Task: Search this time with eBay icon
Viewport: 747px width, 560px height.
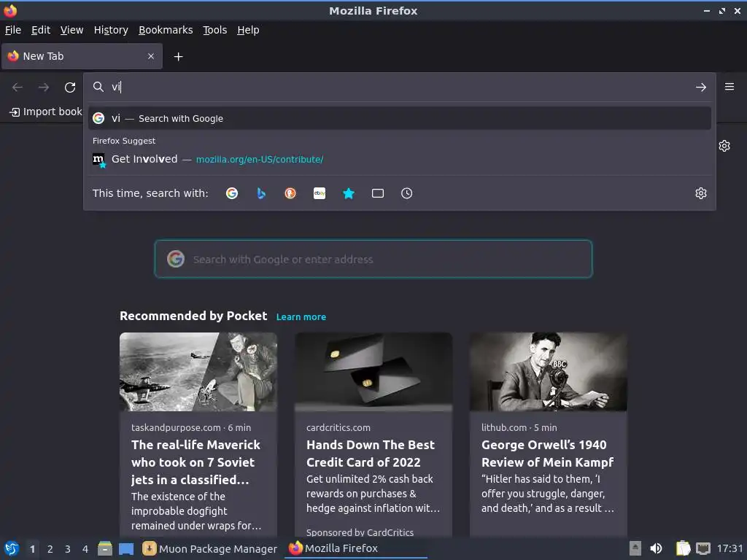Action: [x=320, y=193]
